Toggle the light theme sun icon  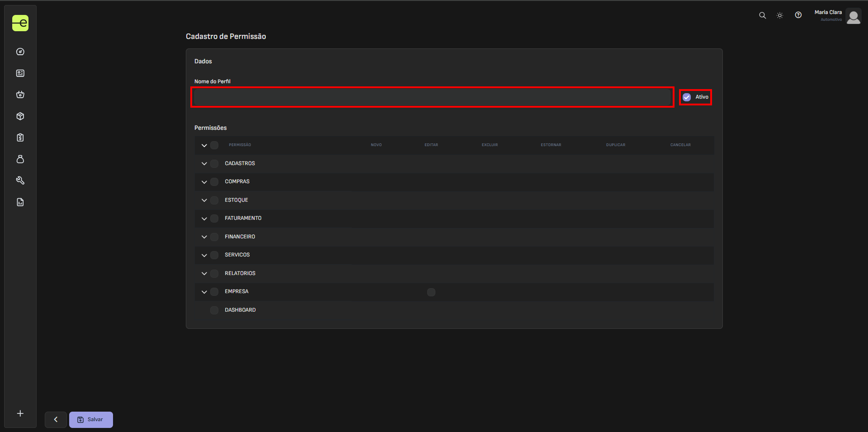click(780, 15)
